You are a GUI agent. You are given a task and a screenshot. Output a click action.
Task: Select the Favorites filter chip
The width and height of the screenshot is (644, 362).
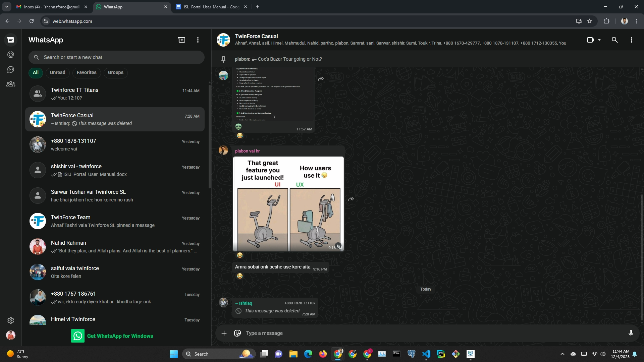pos(87,72)
